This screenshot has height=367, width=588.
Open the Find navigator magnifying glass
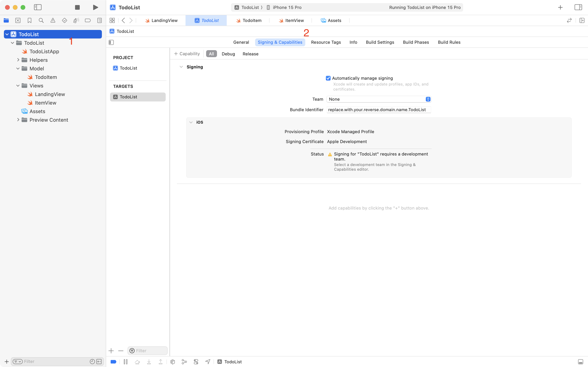41,20
